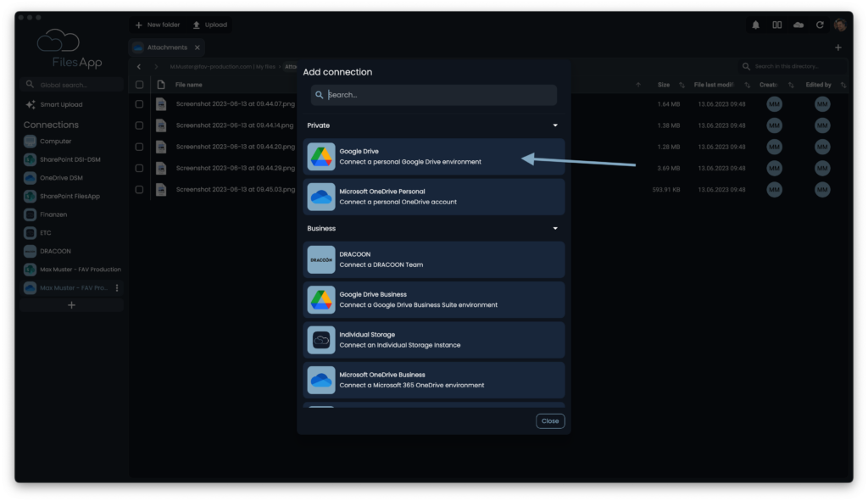Click the 593.91 KB size value
This screenshot has width=868, height=501.
[666, 189]
